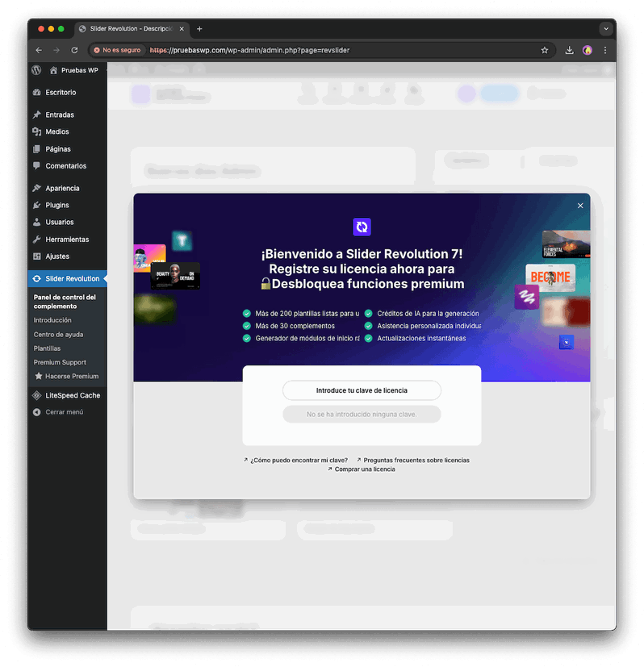Open Pruebas WP site home
Image resolution: width=644 pixels, height=667 pixels.
click(x=74, y=70)
